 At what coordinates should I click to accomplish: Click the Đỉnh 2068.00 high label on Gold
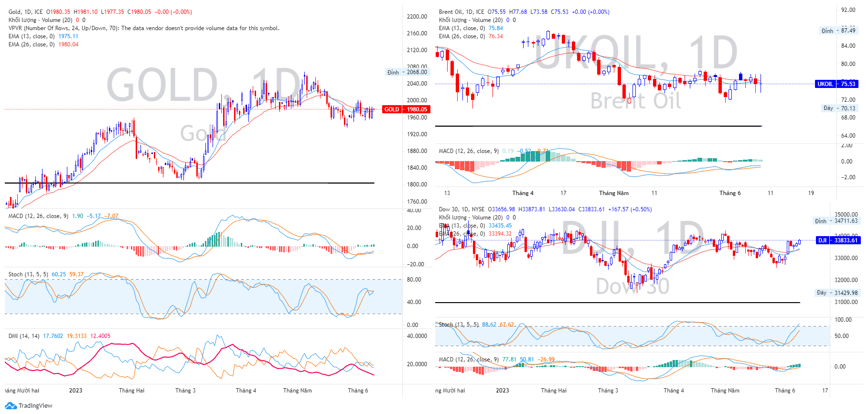tap(407, 72)
